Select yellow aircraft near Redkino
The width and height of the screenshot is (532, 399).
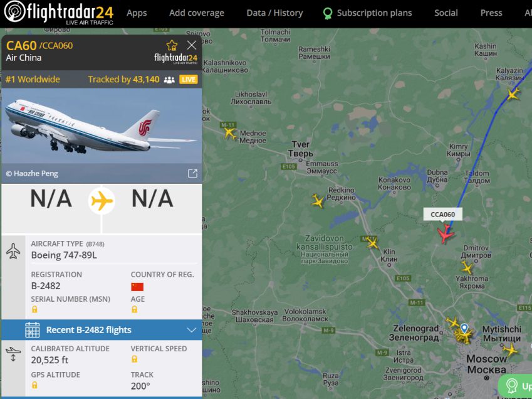click(x=318, y=201)
